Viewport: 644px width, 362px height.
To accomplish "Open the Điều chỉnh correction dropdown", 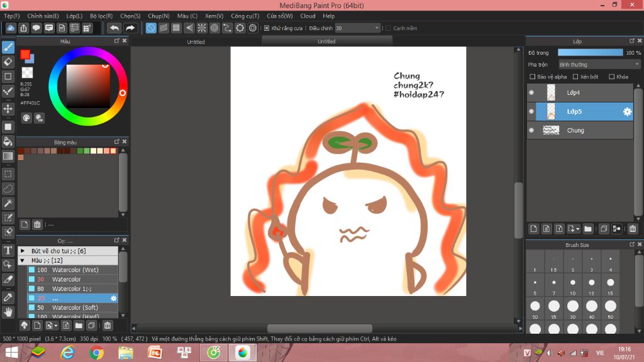I will click(x=357, y=28).
